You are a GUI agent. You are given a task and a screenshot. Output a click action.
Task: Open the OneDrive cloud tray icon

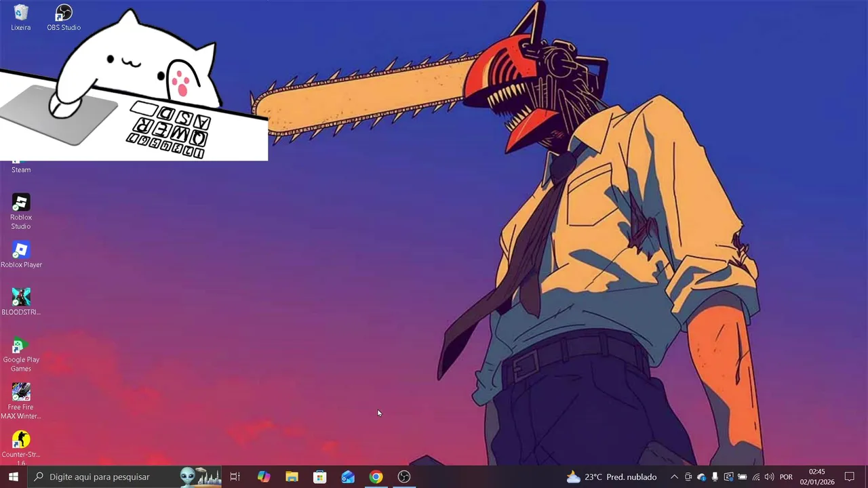(701, 477)
